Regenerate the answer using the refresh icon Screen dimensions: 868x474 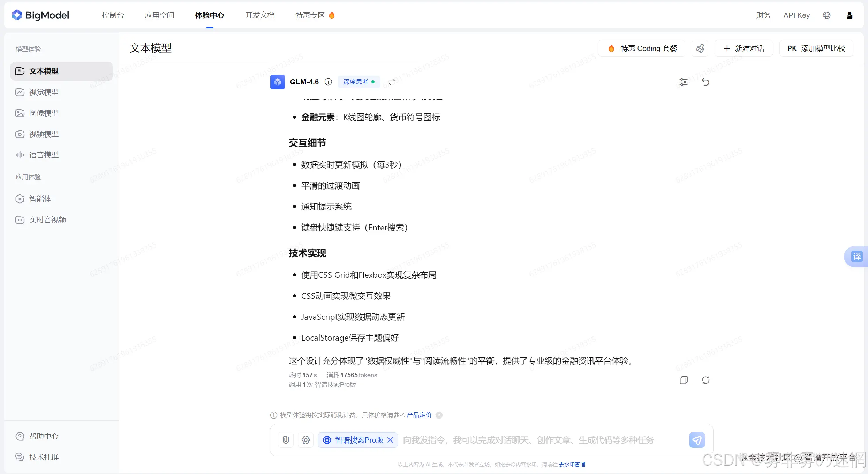click(705, 380)
